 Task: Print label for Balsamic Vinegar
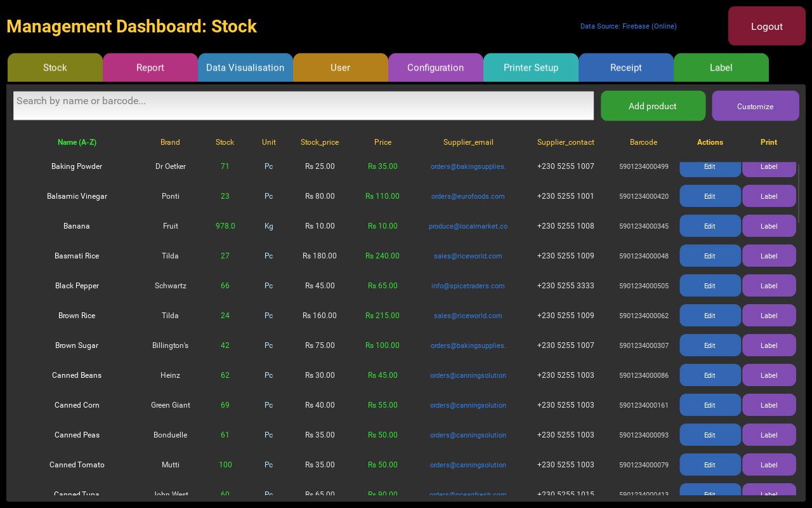pos(769,196)
